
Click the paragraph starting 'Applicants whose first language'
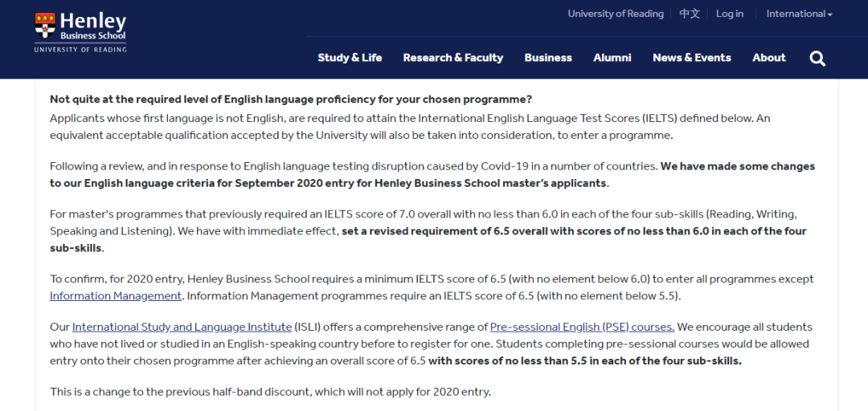pyautogui.click(x=410, y=127)
